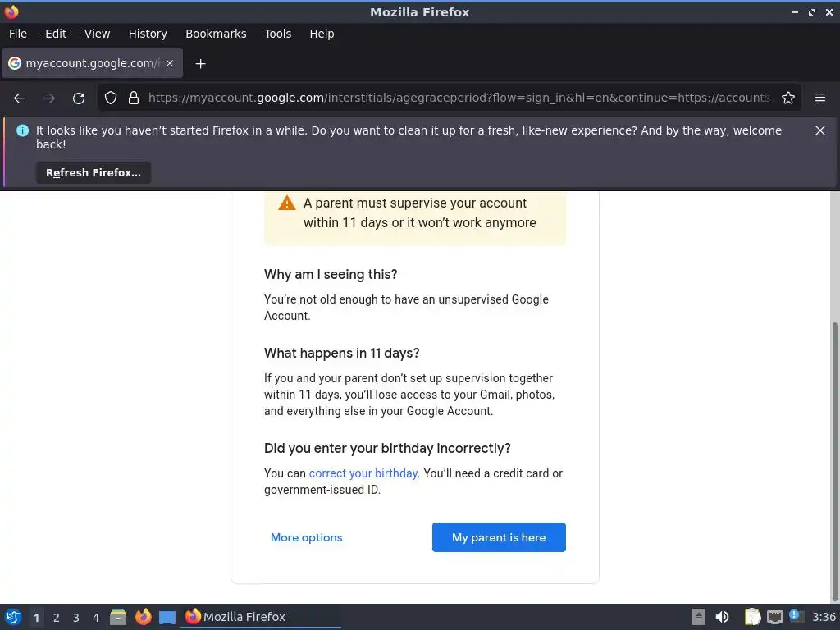Click the orange warning triangle icon
Viewport: 840px width, 630px height.
[x=286, y=203]
